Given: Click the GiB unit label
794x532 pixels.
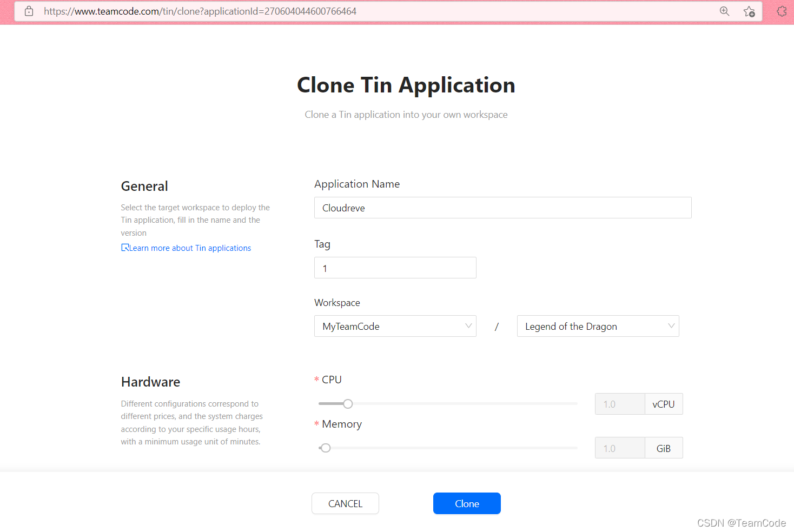Looking at the screenshot, I should (x=664, y=448).
